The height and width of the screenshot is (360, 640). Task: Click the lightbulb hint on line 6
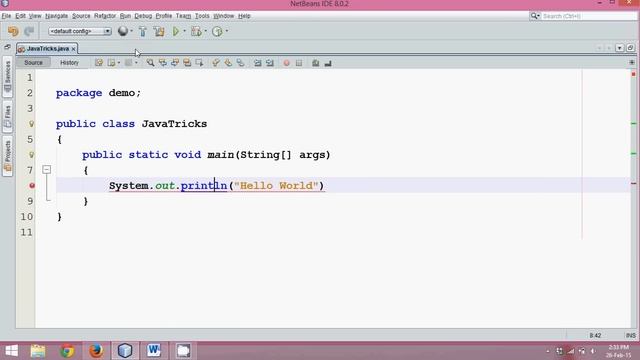(x=31, y=155)
